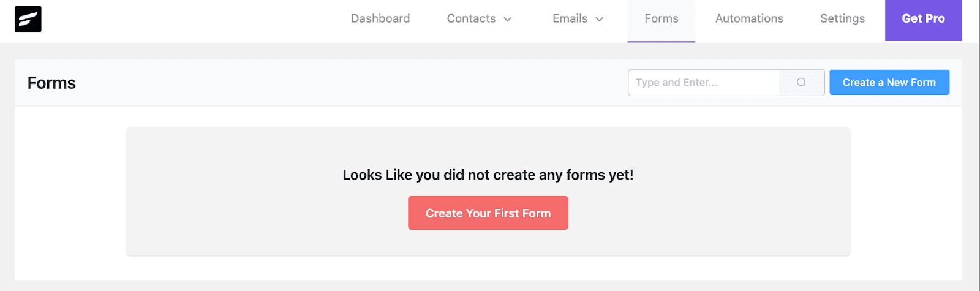Expand the Emails menu chevron

point(600,19)
